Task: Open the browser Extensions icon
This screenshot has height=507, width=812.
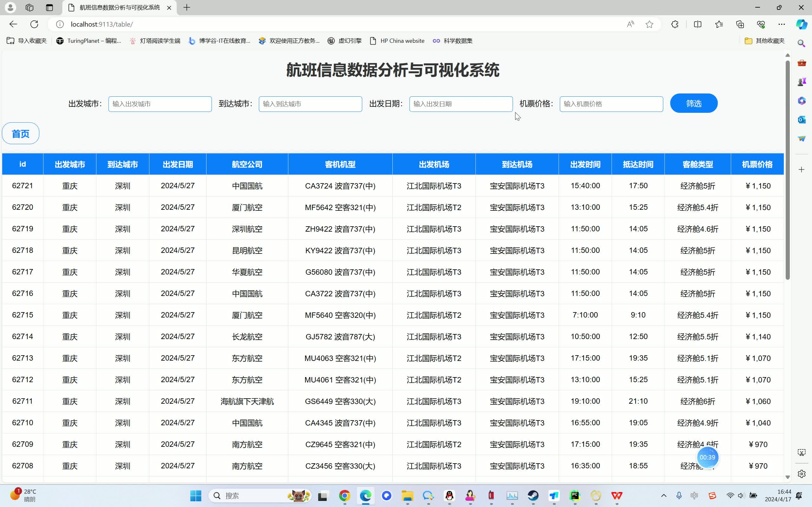Action: 674,24
